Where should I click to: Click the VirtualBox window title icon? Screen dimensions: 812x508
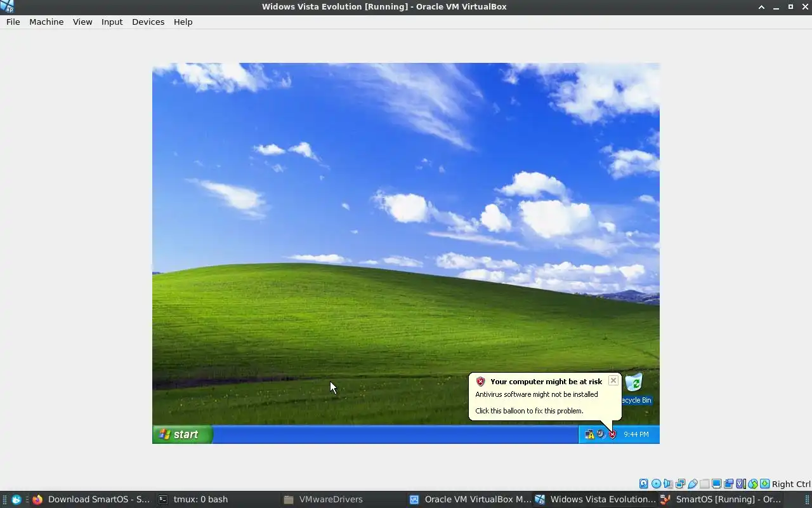(8, 6)
